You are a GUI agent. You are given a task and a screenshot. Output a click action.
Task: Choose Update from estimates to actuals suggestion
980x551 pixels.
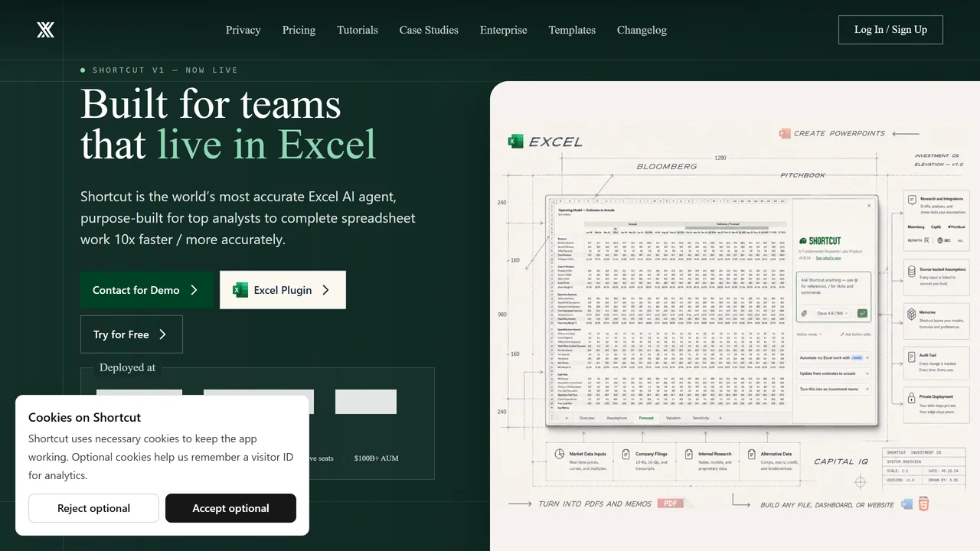tap(833, 373)
